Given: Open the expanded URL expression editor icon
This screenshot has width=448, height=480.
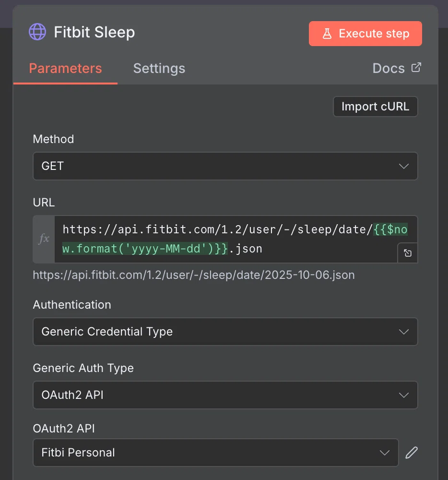Looking at the screenshot, I should 408,253.
